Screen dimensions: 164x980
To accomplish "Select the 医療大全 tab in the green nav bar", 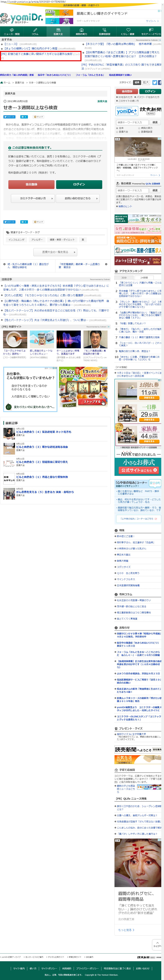I will (x=58, y=32).
